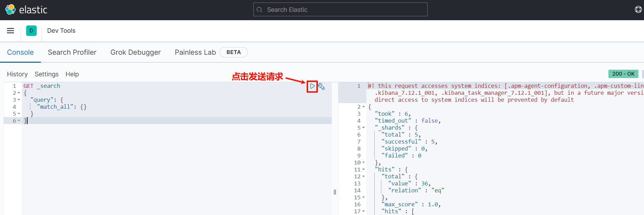Collapse hits fold arrow on line 11
Screen dimensions: 644x215
tap(364, 170)
